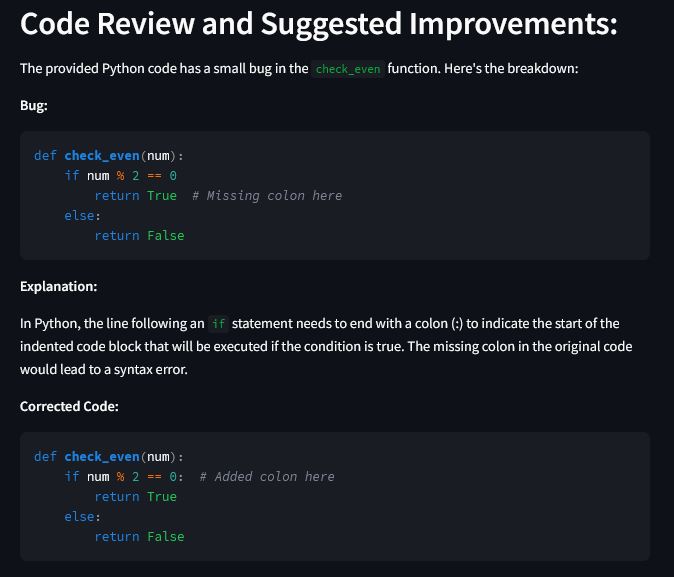Click return True in the corrected code block
The image size is (674, 577).
pos(135,496)
